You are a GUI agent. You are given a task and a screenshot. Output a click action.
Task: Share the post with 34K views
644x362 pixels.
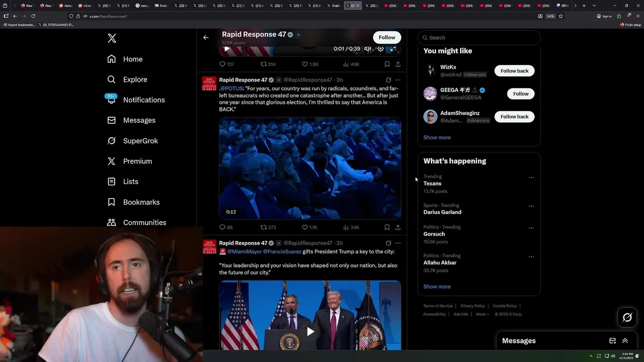(x=398, y=227)
